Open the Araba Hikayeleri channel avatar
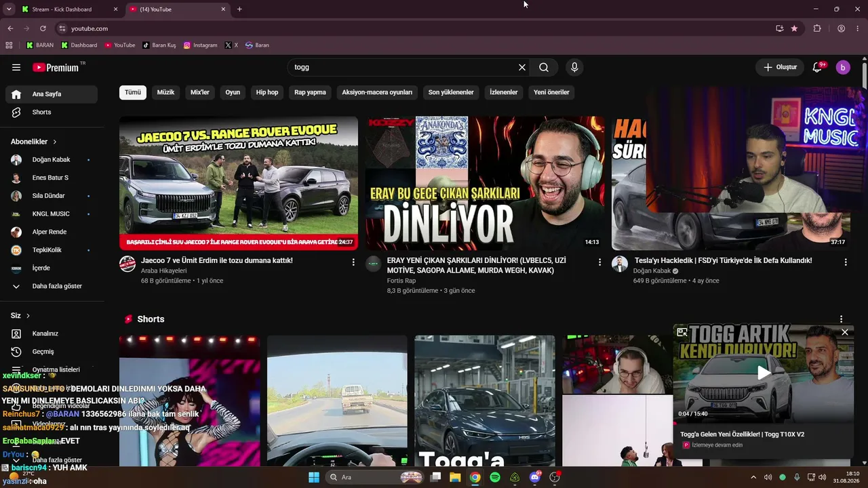Viewport: 868px width, 488px height. coord(127,264)
